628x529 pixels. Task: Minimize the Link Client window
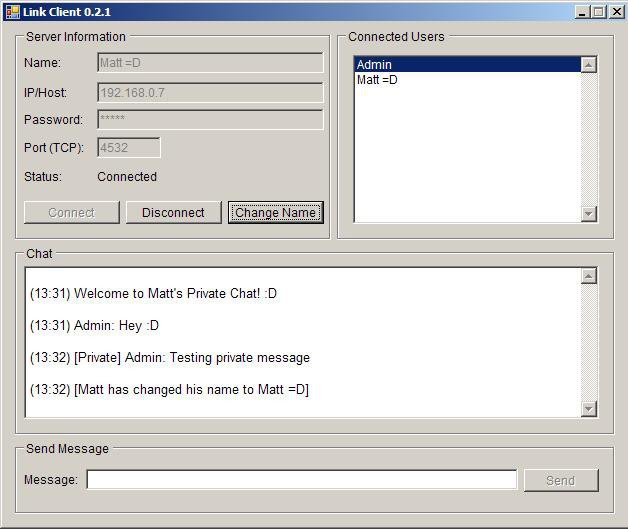(583, 12)
